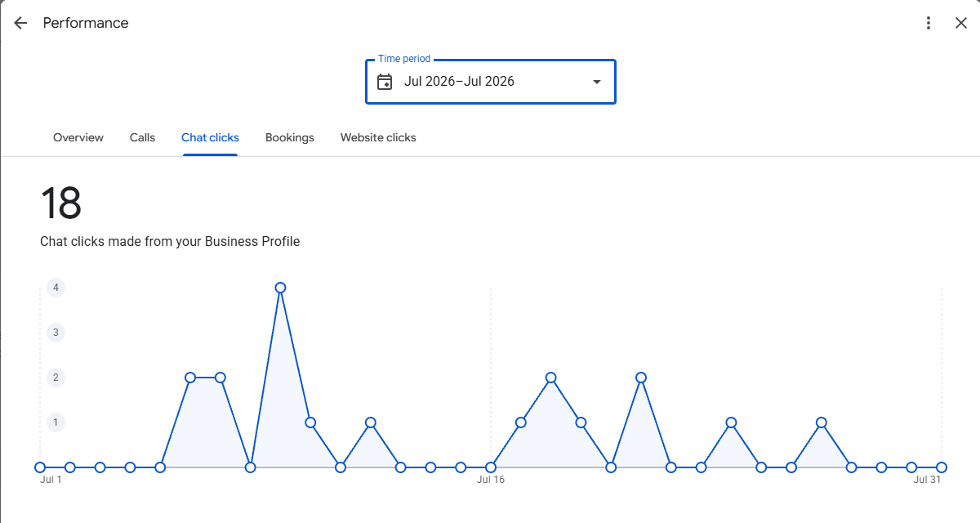Screen dimensions: 980x523
Task: Click the 'Performance' title text
Action: pos(86,23)
